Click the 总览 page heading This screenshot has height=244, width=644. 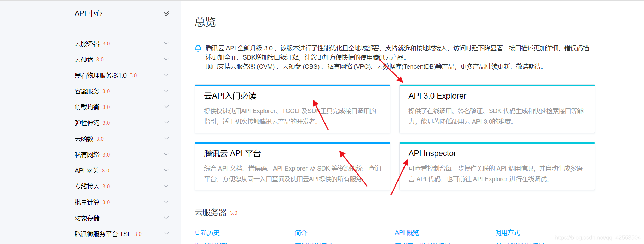click(205, 22)
